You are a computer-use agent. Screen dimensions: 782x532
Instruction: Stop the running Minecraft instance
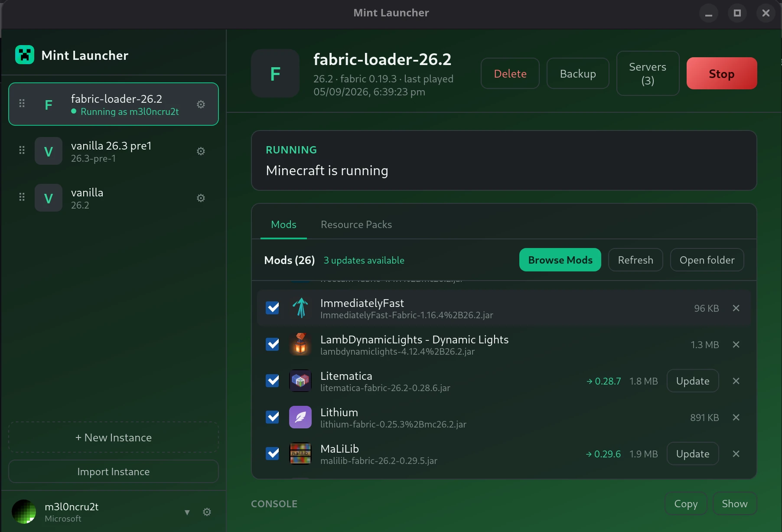coord(722,74)
